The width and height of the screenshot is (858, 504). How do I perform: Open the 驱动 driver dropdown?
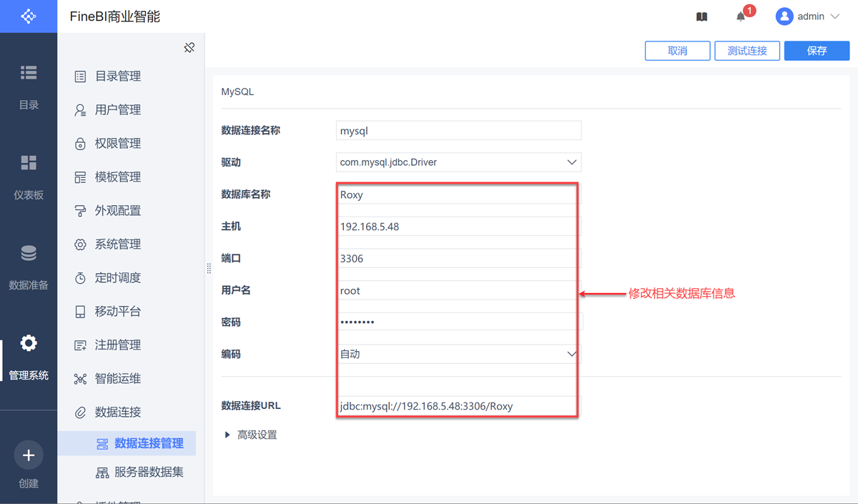tap(458, 162)
